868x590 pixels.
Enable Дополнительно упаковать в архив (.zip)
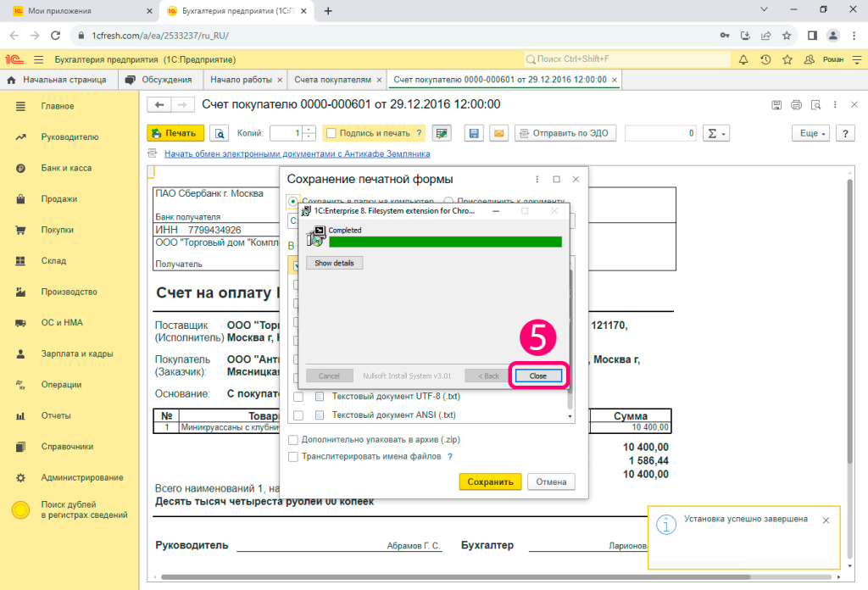pyautogui.click(x=293, y=440)
